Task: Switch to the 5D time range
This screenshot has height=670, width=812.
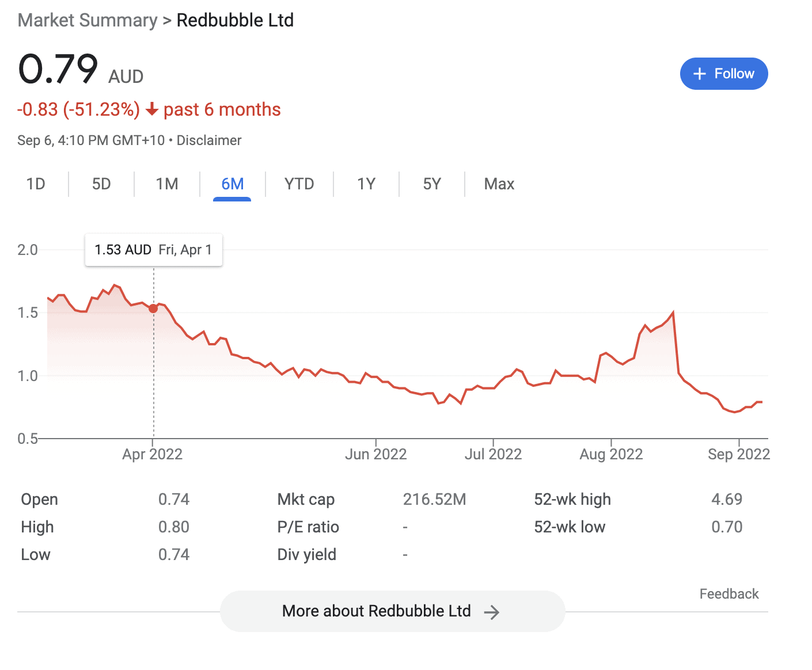Action: click(101, 184)
